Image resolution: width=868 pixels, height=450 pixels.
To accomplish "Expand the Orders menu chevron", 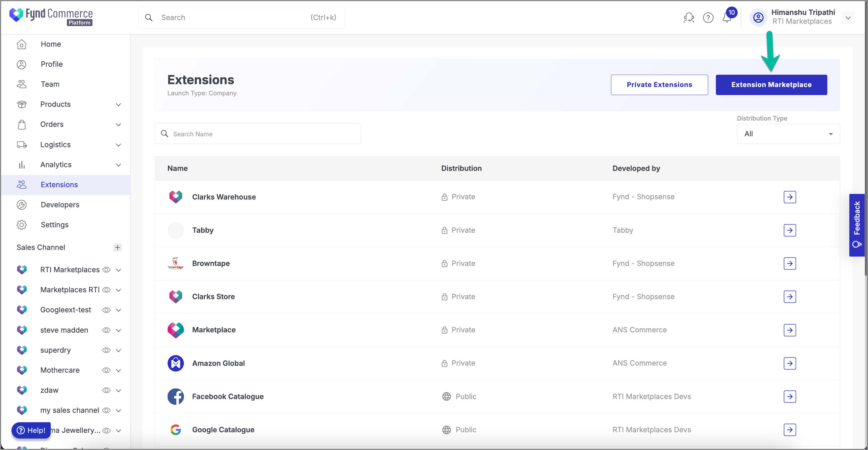I will coord(118,125).
